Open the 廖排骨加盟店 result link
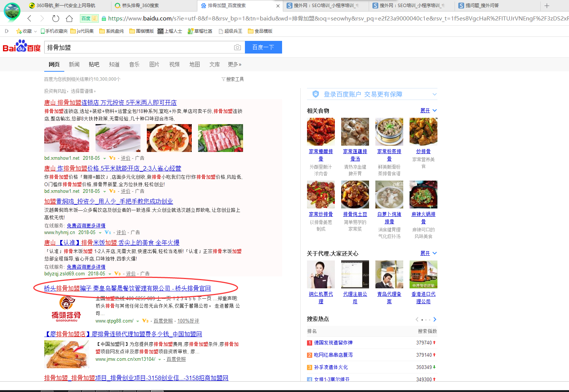This screenshot has width=569, height=392. pyautogui.click(x=123, y=334)
